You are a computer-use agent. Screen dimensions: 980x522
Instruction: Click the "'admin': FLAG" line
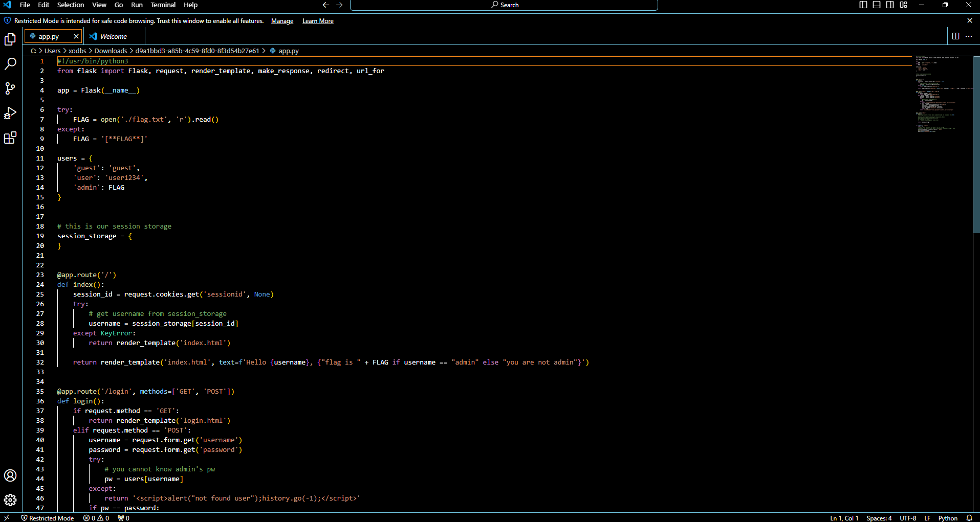pyautogui.click(x=99, y=187)
